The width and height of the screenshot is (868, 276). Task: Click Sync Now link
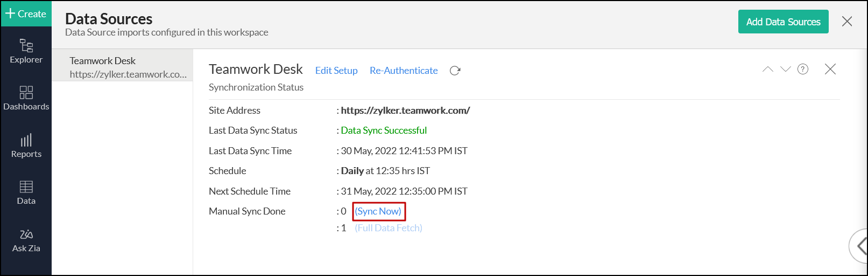[x=378, y=211]
